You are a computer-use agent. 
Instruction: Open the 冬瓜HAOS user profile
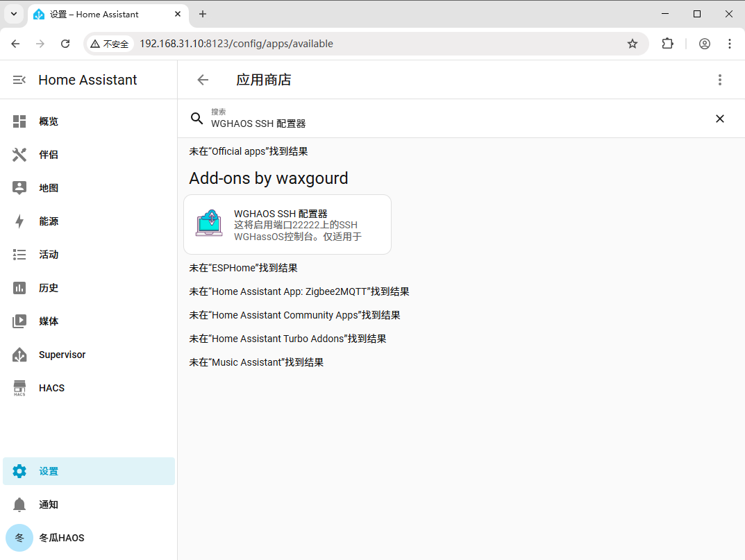pos(89,538)
